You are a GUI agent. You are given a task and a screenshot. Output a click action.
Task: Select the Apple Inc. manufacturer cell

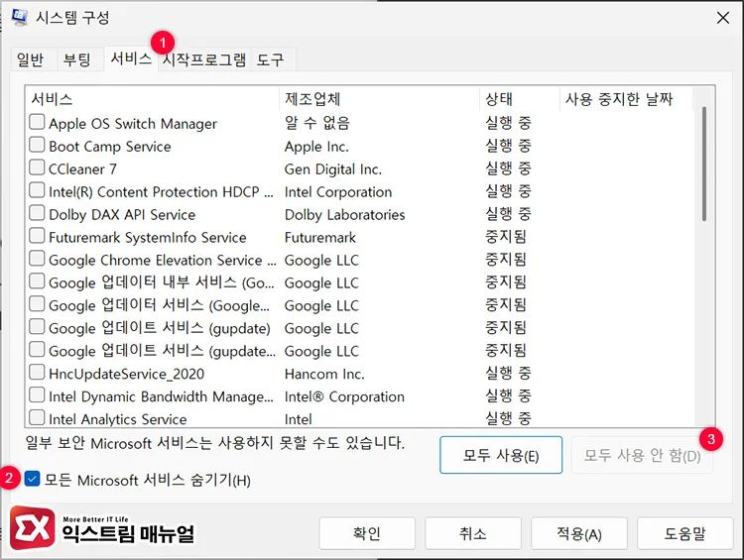click(x=316, y=147)
